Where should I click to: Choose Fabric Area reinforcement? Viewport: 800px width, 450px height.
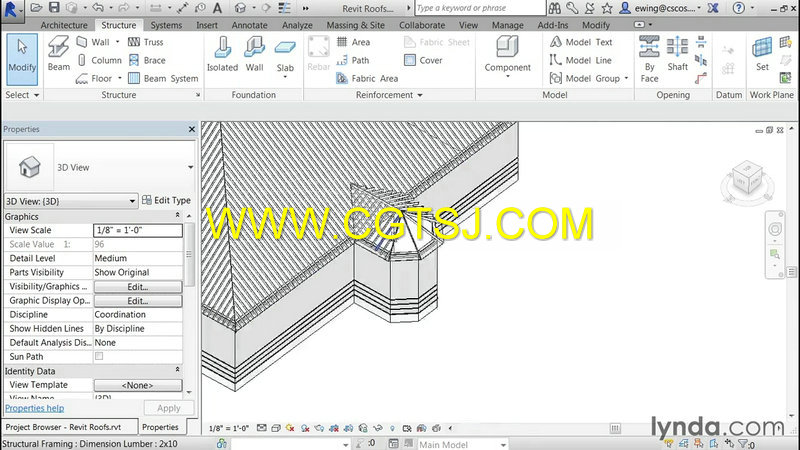[367, 79]
